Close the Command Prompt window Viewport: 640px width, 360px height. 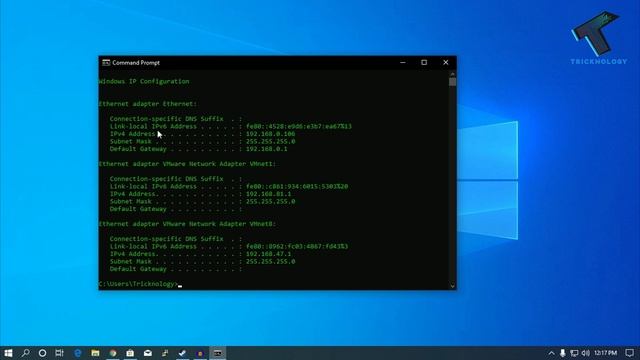point(446,62)
